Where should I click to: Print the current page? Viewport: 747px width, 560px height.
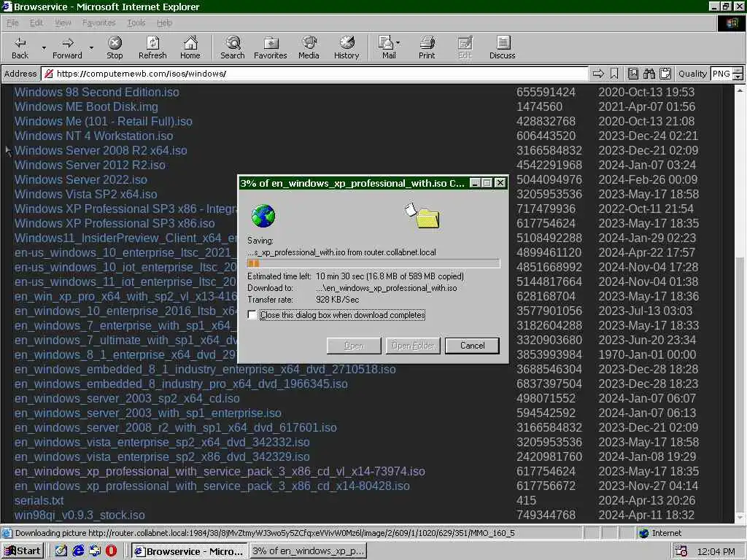pos(427,47)
